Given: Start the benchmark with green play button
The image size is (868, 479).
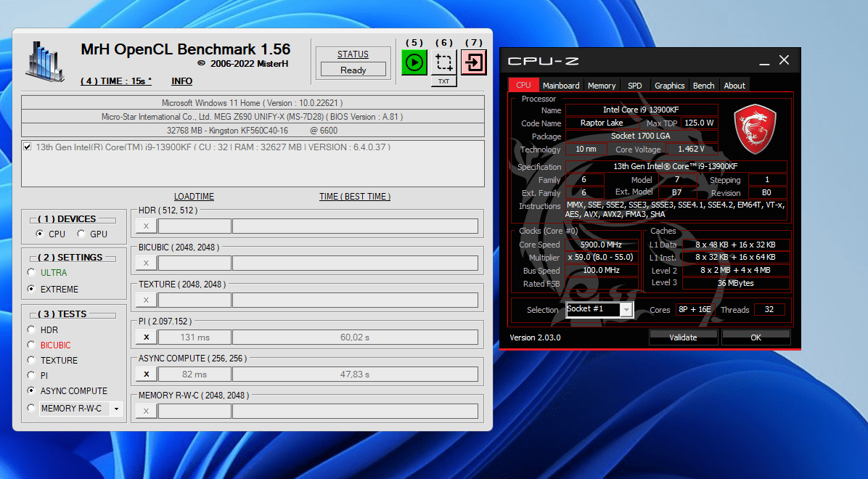Looking at the screenshot, I should coord(414,62).
